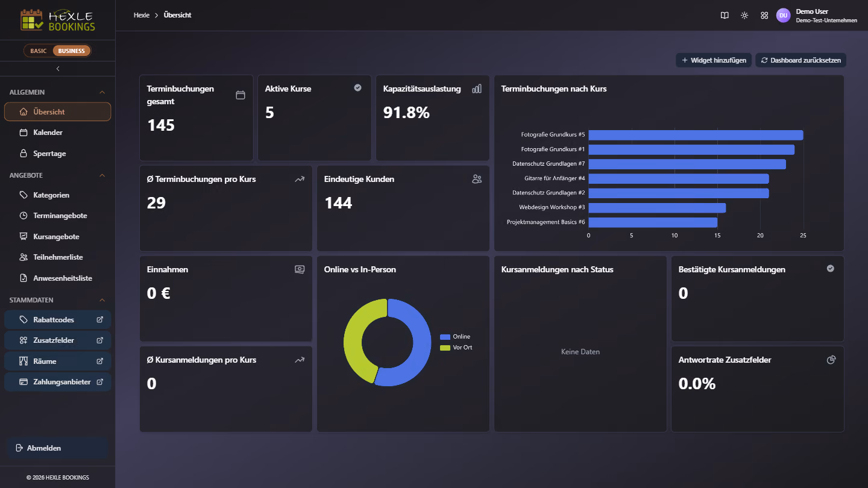Collapse the STAMMDATEN section

click(102, 300)
